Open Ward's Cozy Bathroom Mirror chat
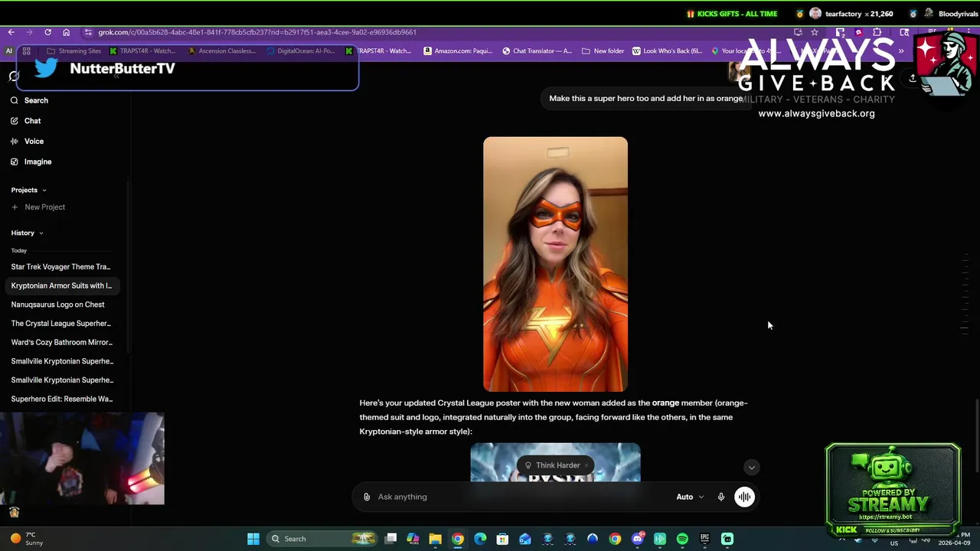Image resolution: width=980 pixels, height=551 pixels. [61, 342]
